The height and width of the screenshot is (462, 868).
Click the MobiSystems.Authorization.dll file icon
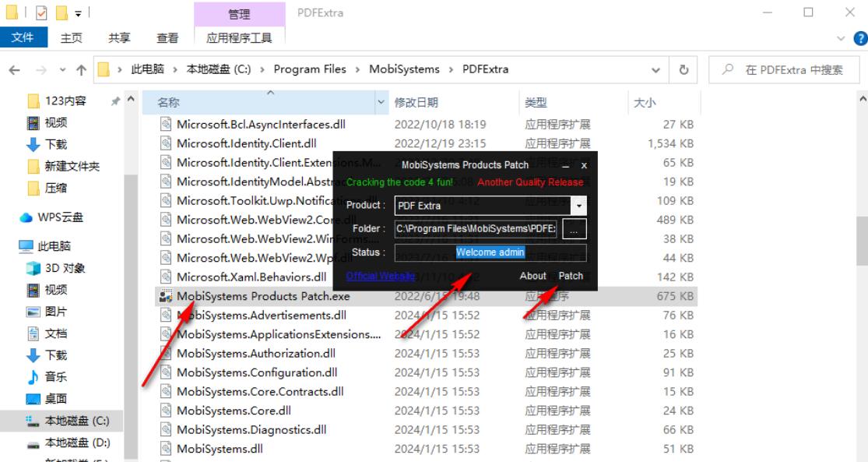[x=166, y=354]
